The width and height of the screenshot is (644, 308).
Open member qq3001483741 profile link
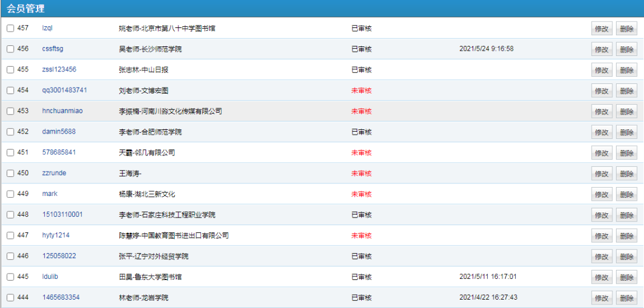point(64,91)
